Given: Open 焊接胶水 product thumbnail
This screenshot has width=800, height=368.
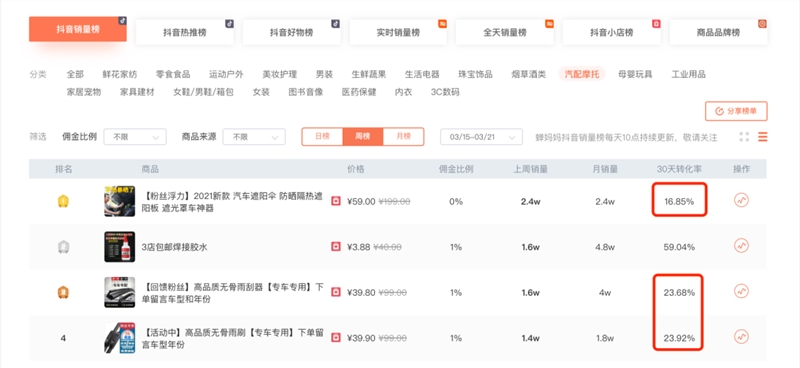Looking at the screenshot, I should coord(120,247).
